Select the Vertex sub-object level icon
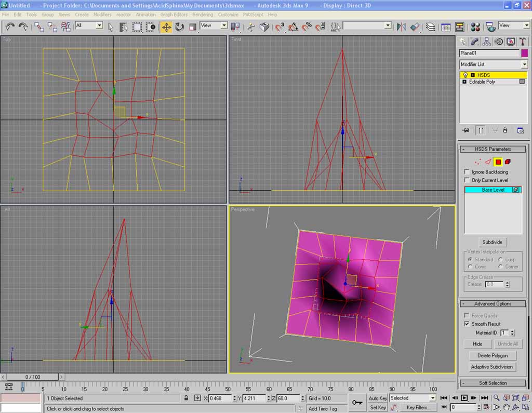The width and height of the screenshot is (532, 413). pyautogui.click(x=478, y=162)
